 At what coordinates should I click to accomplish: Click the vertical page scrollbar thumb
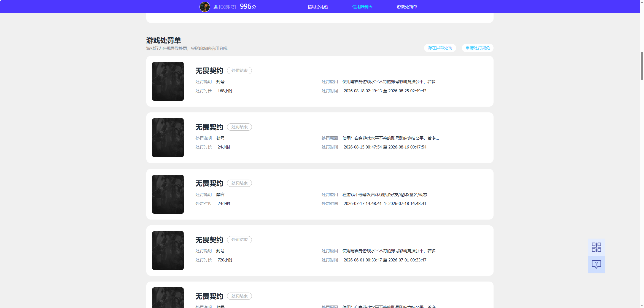tap(642, 66)
